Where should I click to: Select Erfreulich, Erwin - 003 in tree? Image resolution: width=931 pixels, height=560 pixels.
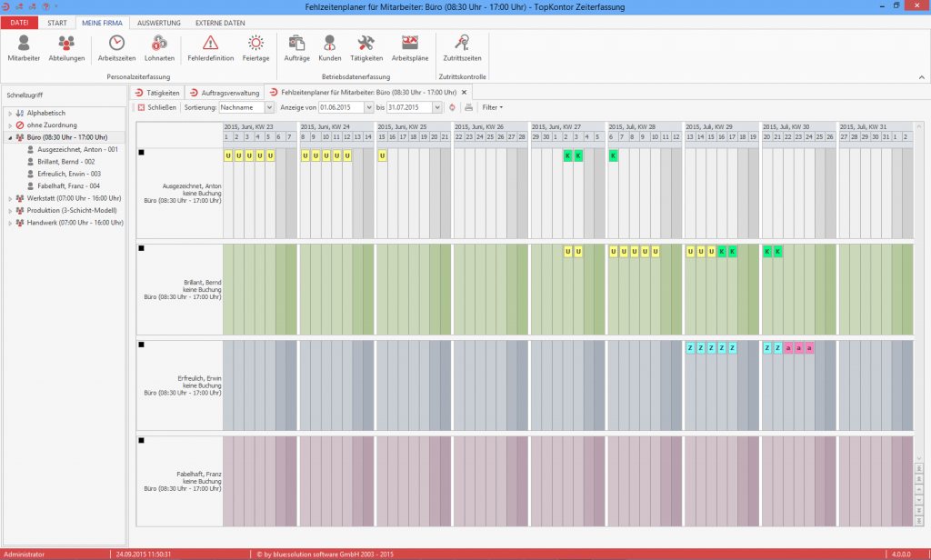click(69, 174)
